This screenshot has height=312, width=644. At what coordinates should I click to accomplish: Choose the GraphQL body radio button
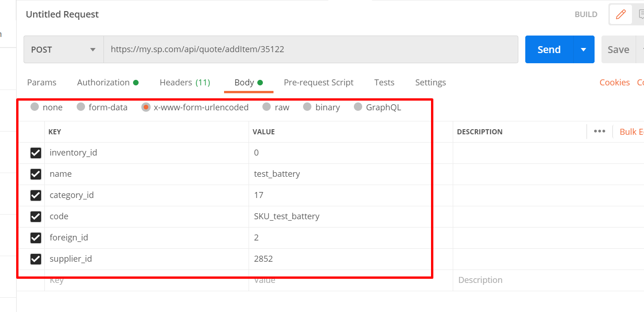358,107
